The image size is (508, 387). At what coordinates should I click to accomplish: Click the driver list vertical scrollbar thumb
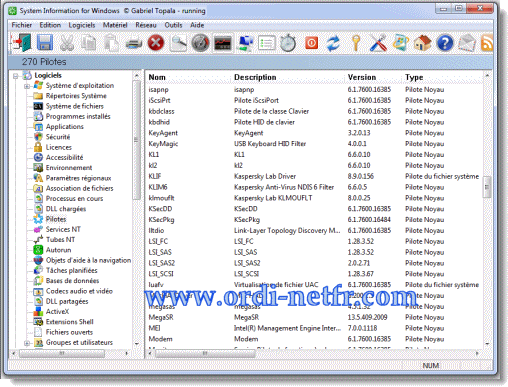(487, 187)
